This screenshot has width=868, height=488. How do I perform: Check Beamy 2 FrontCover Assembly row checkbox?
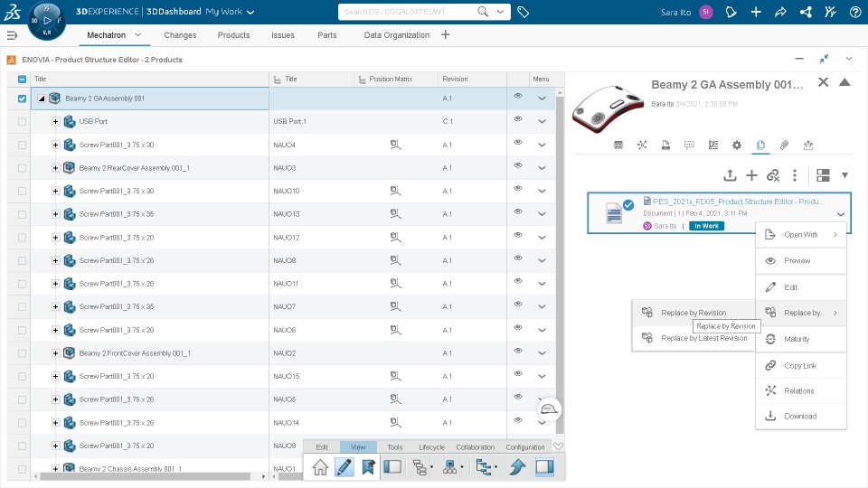click(22, 353)
